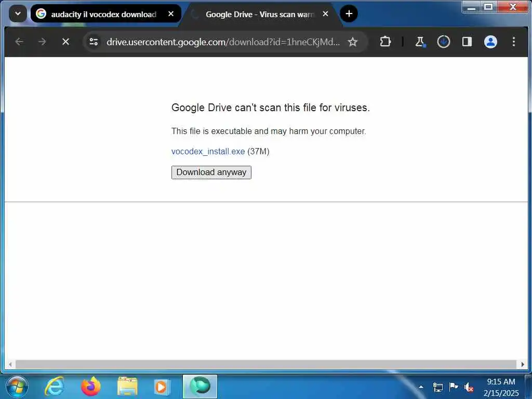Show hidden system tray icons
The width and height of the screenshot is (532, 399).
[x=421, y=387]
